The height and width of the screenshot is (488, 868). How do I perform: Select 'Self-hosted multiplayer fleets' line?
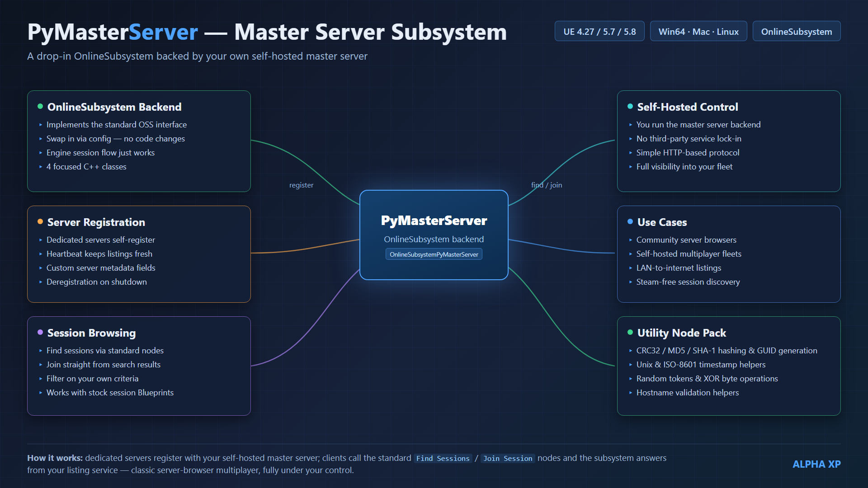pos(689,254)
